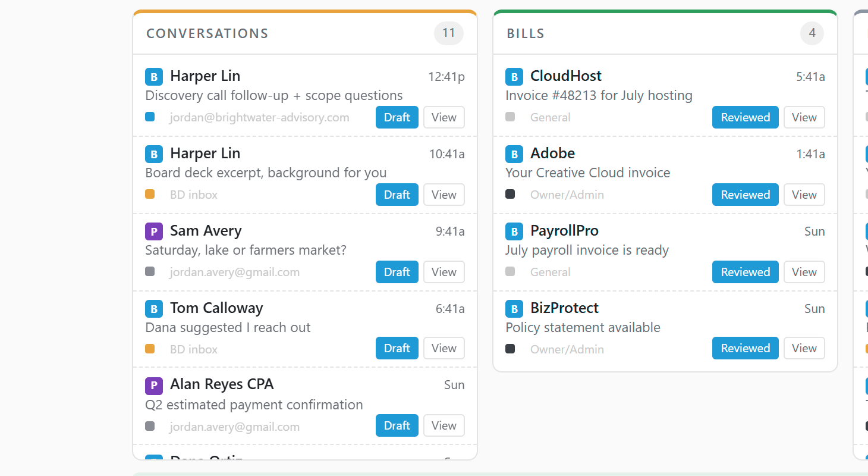Click the Conversations count badge 11
Viewport: 868px width, 476px height.
point(449,33)
